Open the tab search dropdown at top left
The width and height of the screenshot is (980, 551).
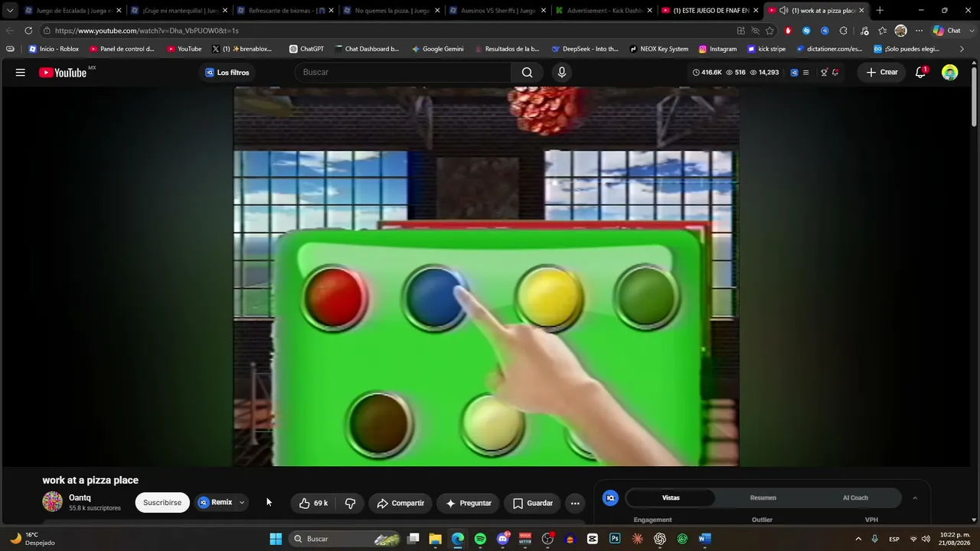pyautogui.click(x=10, y=11)
